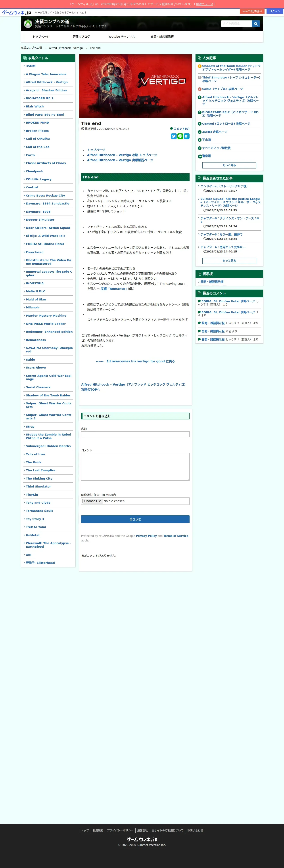The width and height of the screenshot is (284, 868).
Task: Open Blair Witch sidebar entry
Action: click(x=35, y=107)
